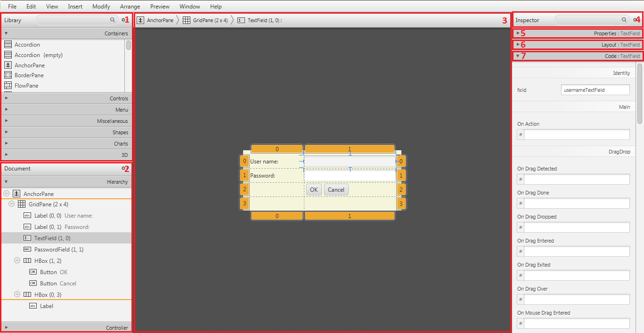This screenshot has height=333, width=644.
Task: Open the File menu
Action: (x=12, y=7)
